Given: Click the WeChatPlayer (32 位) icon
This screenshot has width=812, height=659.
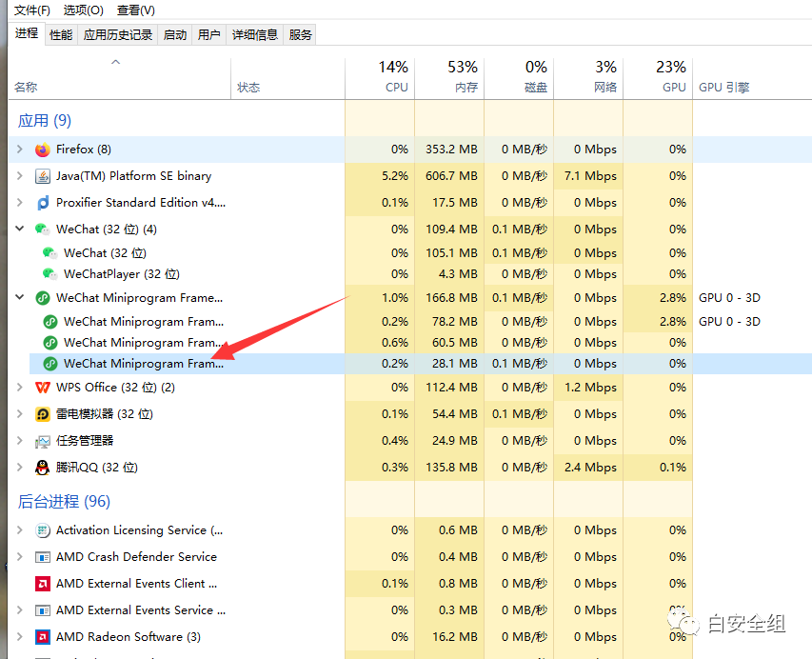Looking at the screenshot, I should (x=50, y=274).
